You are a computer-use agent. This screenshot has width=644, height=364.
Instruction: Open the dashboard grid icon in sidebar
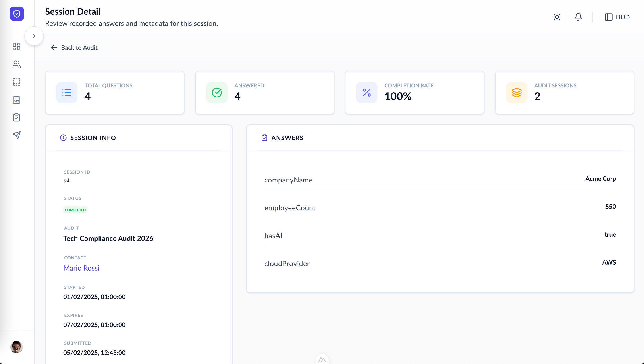17,46
